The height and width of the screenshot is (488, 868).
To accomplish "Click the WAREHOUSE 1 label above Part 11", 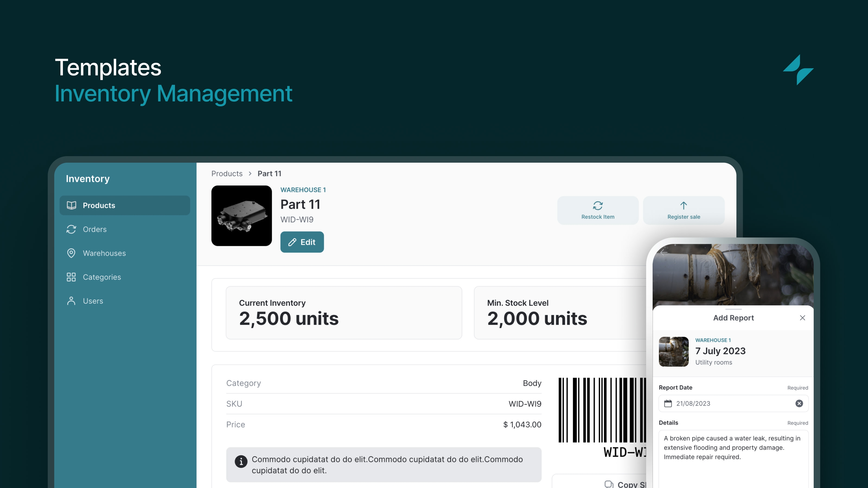I will [303, 190].
